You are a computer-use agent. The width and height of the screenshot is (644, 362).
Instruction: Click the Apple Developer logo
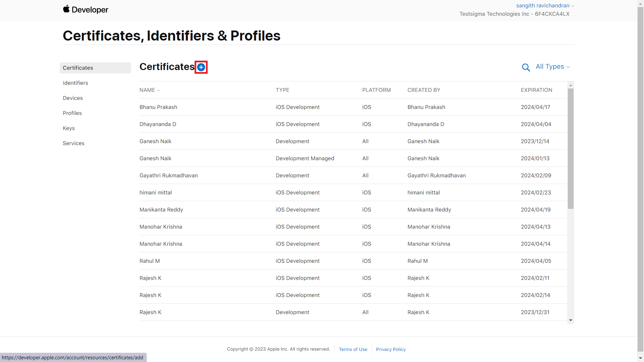point(85,9)
